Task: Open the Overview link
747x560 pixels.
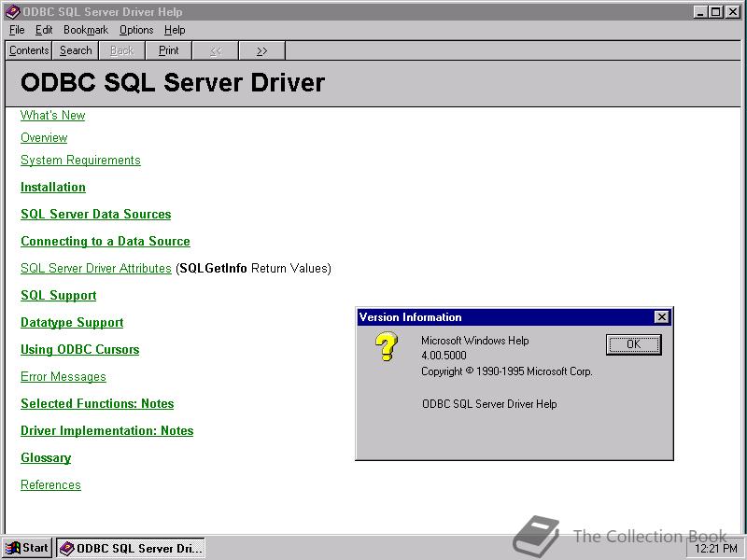Action: [44, 137]
